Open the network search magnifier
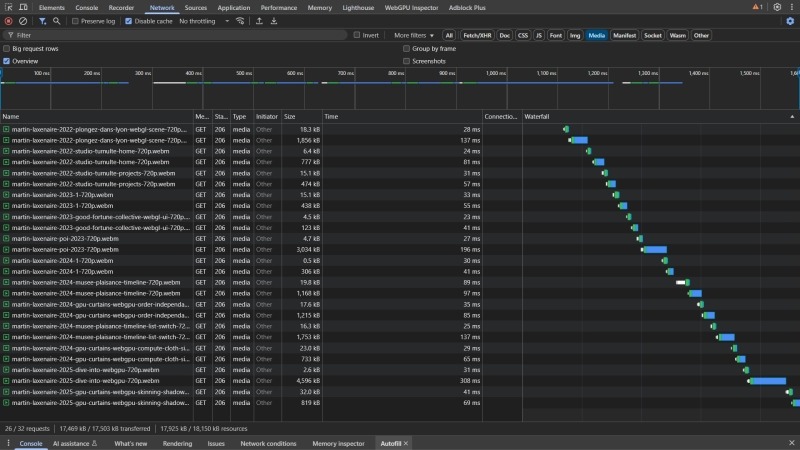800x450 pixels. pyautogui.click(x=56, y=21)
